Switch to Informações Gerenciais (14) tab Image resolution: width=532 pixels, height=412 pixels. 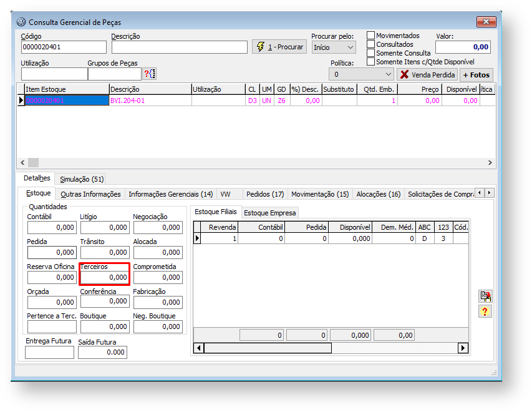click(x=171, y=194)
